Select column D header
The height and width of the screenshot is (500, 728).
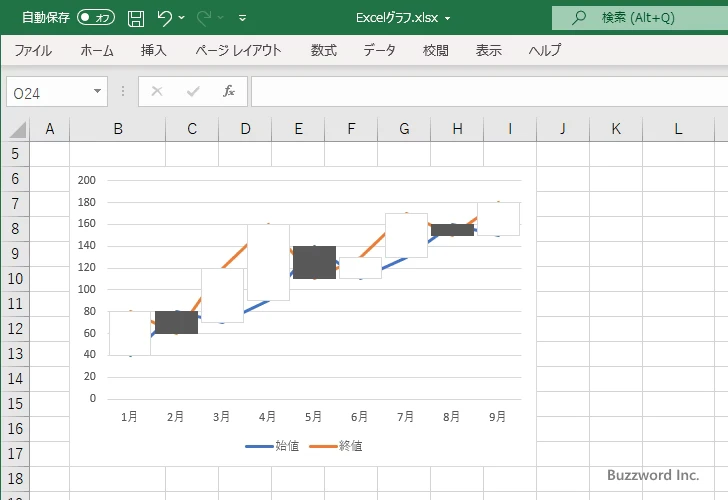point(245,129)
